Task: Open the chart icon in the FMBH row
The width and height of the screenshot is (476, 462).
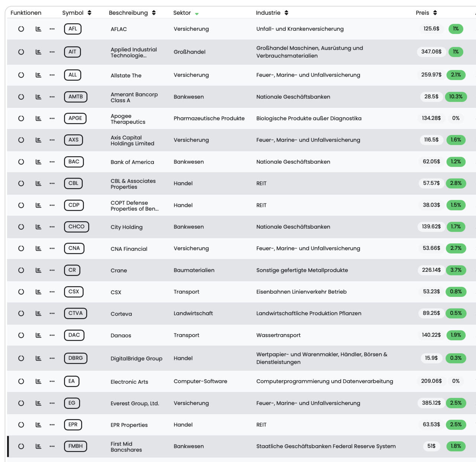Action: [x=38, y=446]
